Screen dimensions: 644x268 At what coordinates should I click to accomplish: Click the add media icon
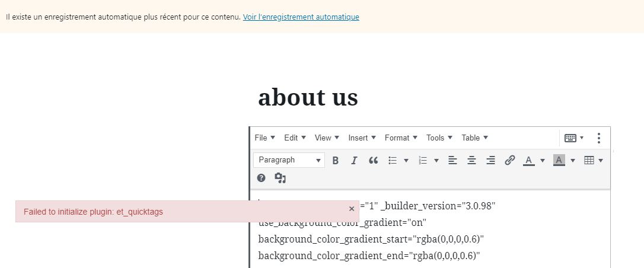(x=280, y=178)
